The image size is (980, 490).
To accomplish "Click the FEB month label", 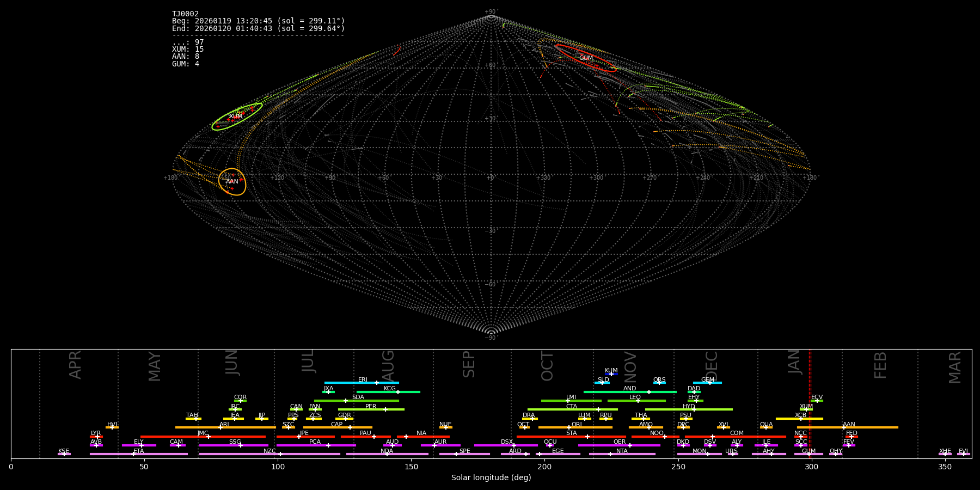I will click(x=880, y=365).
